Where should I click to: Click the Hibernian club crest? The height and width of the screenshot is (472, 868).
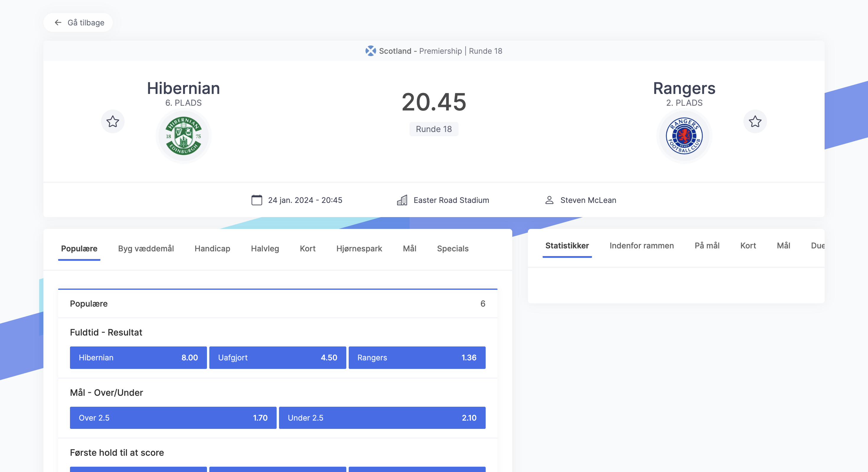click(x=183, y=136)
